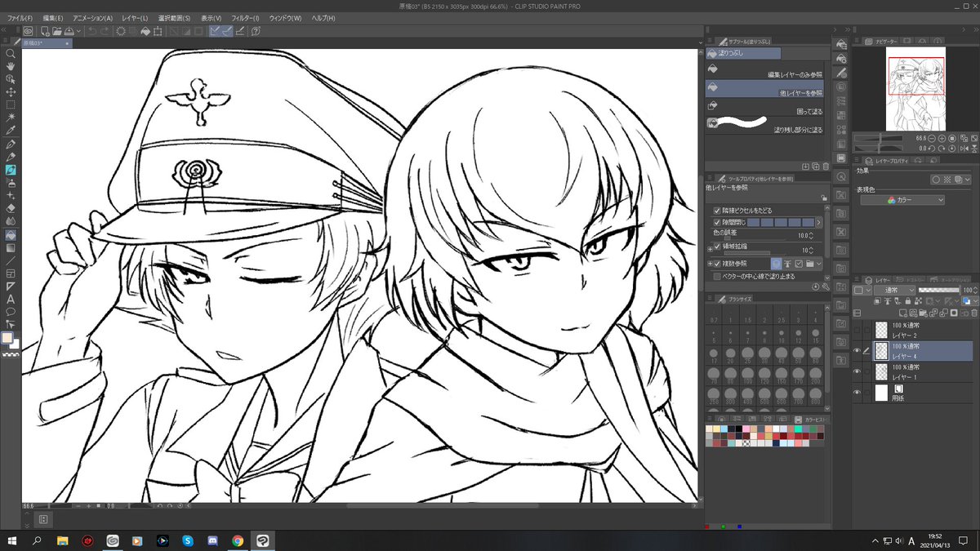Click the main drawing color swatch

pos(7,338)
